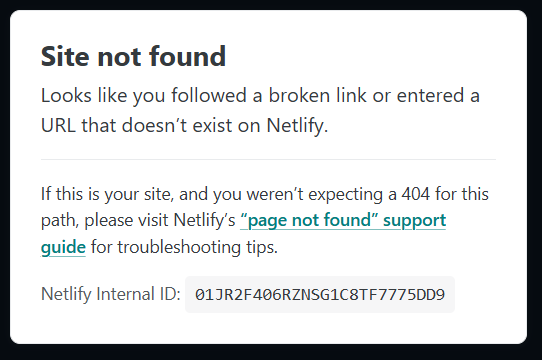Click the horizontal divider line in card

point(268,159)
